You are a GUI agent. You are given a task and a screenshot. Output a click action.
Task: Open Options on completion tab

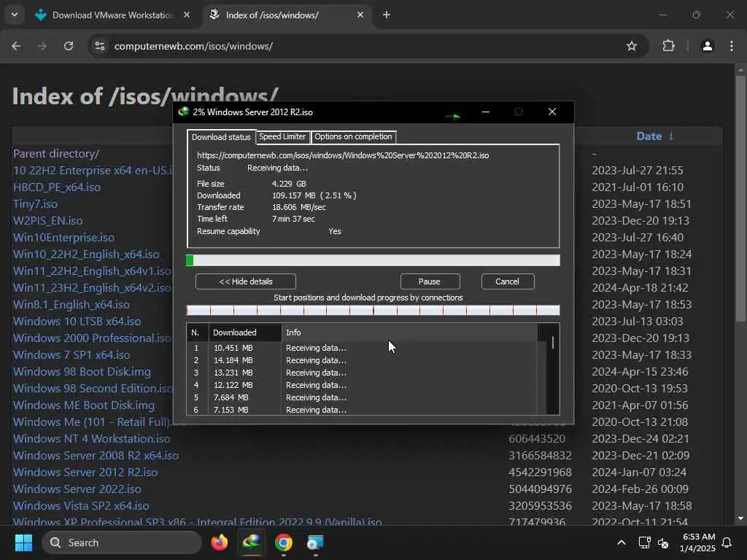click(353, 136)
